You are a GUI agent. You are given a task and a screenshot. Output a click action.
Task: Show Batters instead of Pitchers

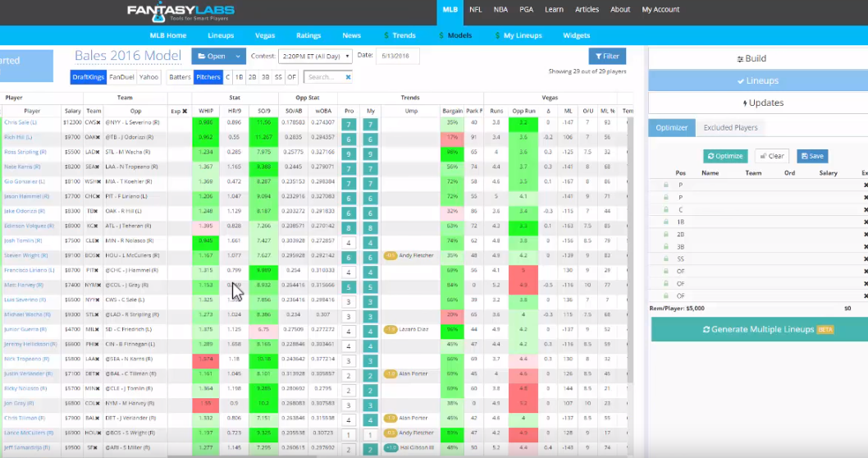click(180, 77)
